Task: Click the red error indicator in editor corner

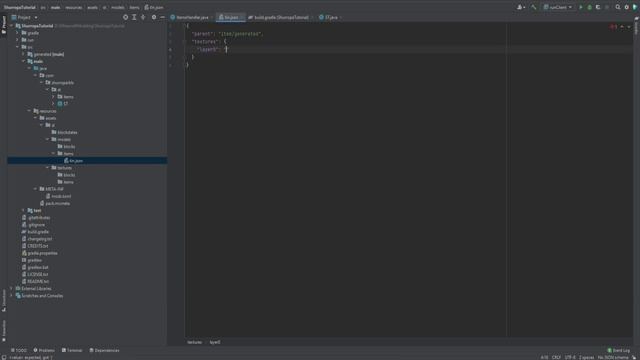Action: [613, 27]
